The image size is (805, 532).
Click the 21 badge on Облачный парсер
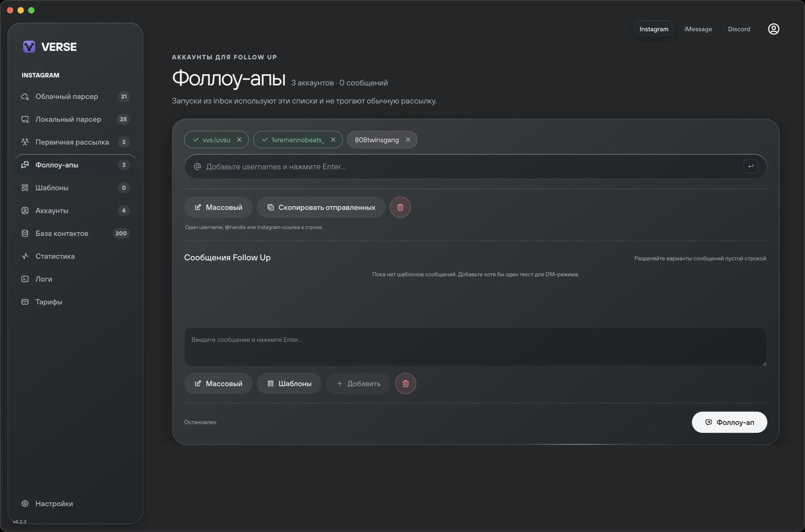coord(124,97)
